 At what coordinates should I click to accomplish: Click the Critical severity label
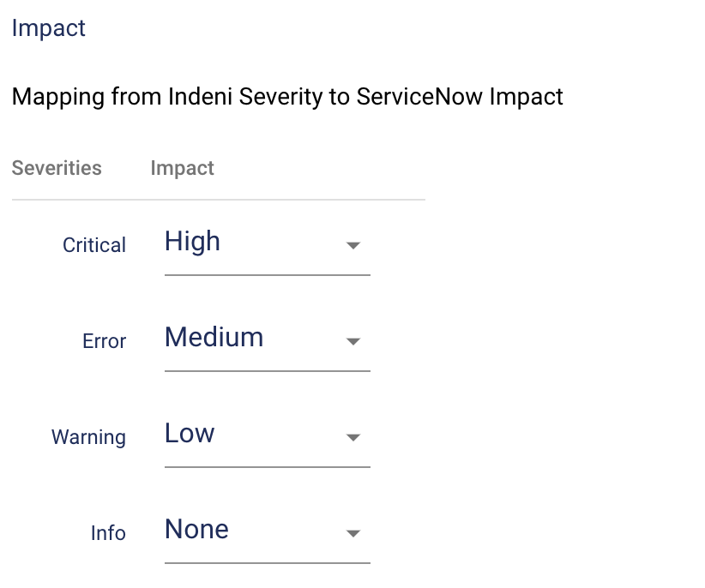coord(94,245)
